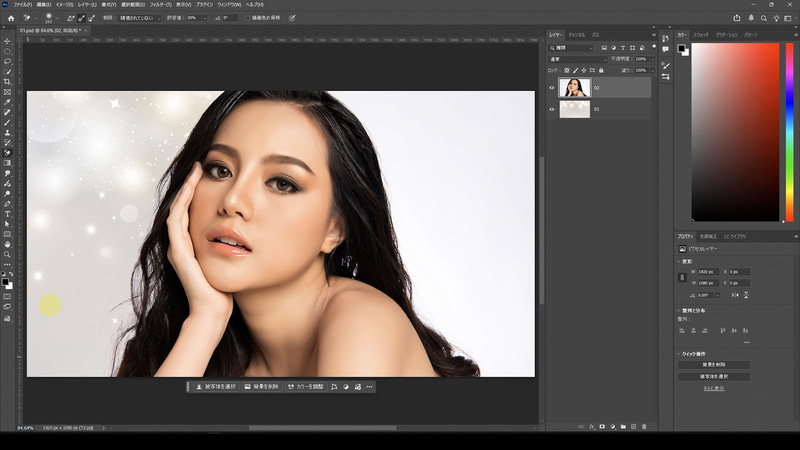Open the File menu

[22, 5]
